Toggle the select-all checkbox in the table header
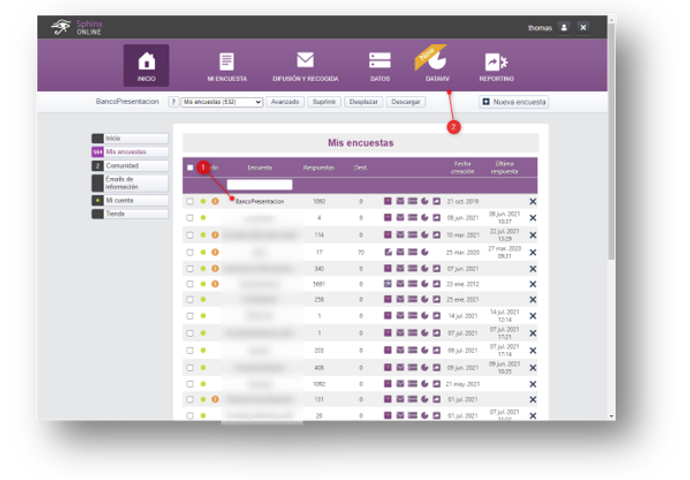Screen dimensions: 690x480 tap(190, 168)
